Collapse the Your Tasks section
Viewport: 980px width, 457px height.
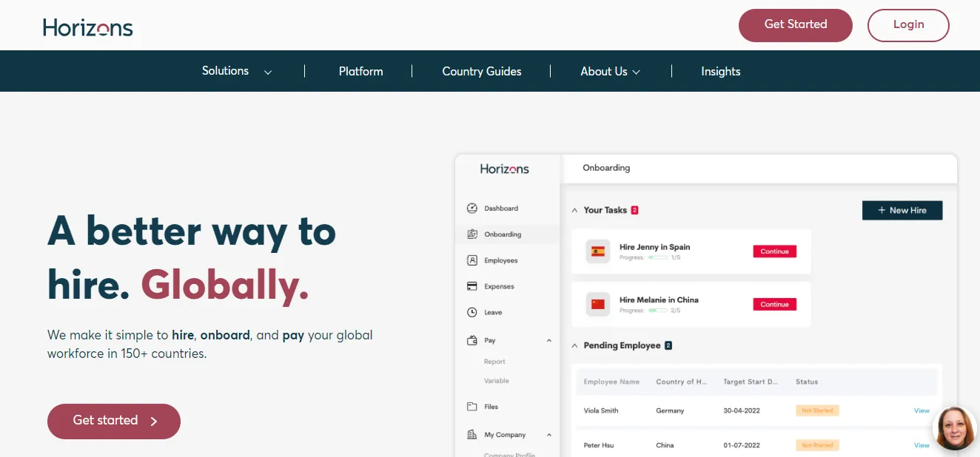[575, 211]
